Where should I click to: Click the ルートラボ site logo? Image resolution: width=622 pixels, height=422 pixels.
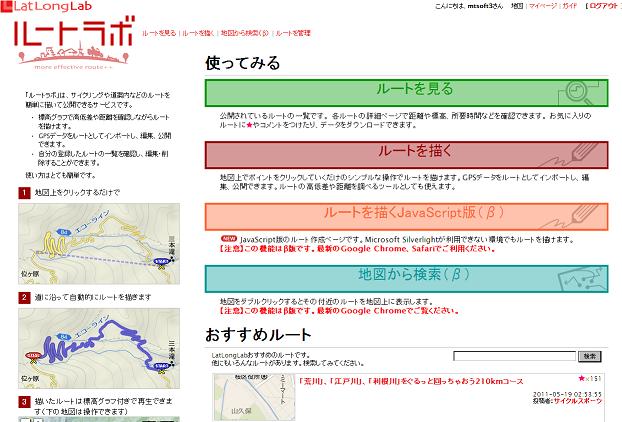[74, 42]
